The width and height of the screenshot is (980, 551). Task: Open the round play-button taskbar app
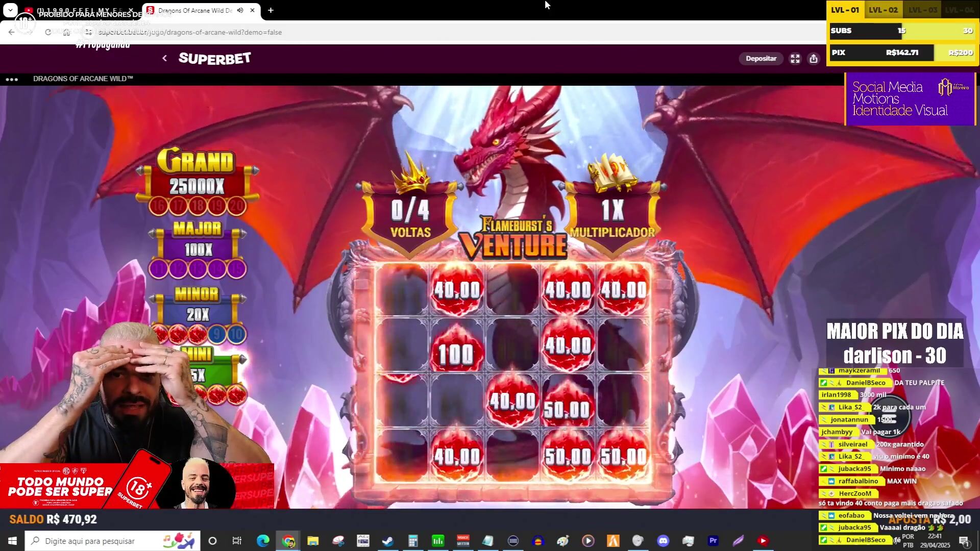point(588,541)
